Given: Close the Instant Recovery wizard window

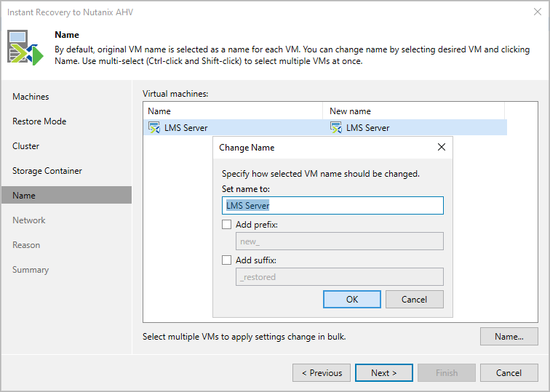Looking at the screenshot, I should click(537, 12).
